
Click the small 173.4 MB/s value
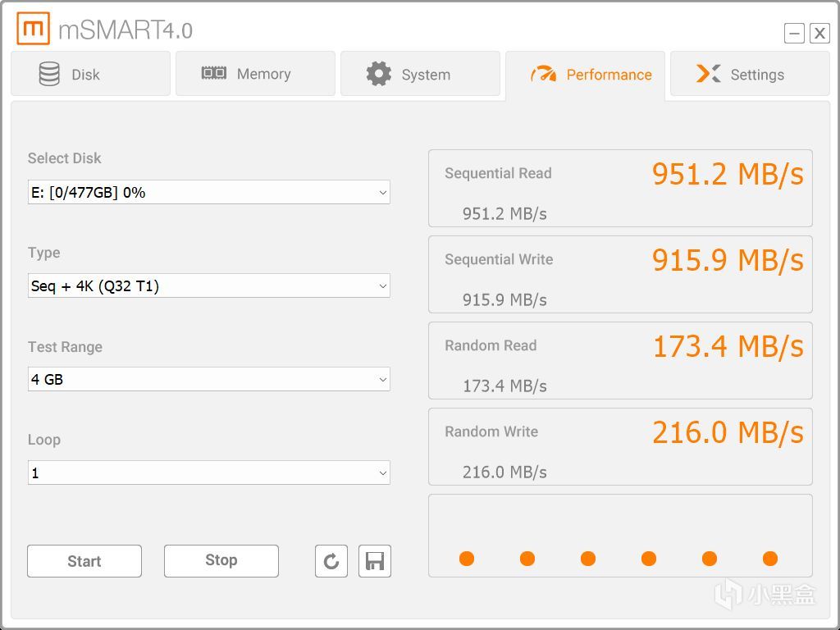504,386
